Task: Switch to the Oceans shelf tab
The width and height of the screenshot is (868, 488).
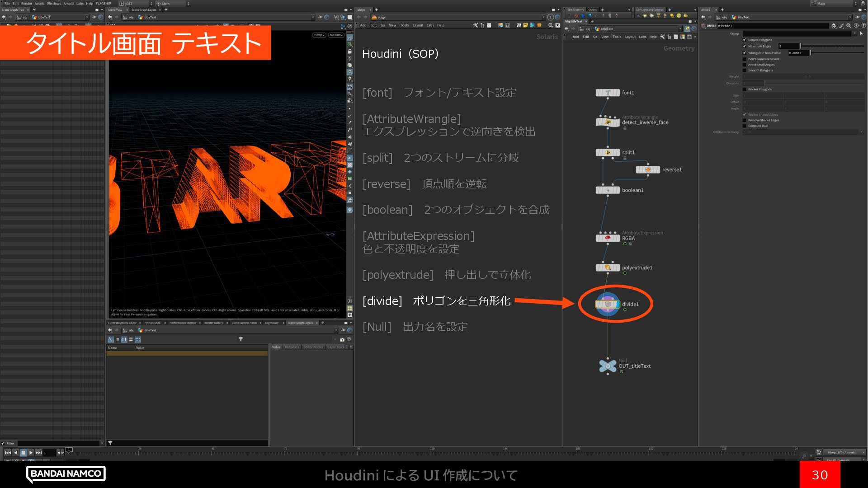Action: coord(592,9)
